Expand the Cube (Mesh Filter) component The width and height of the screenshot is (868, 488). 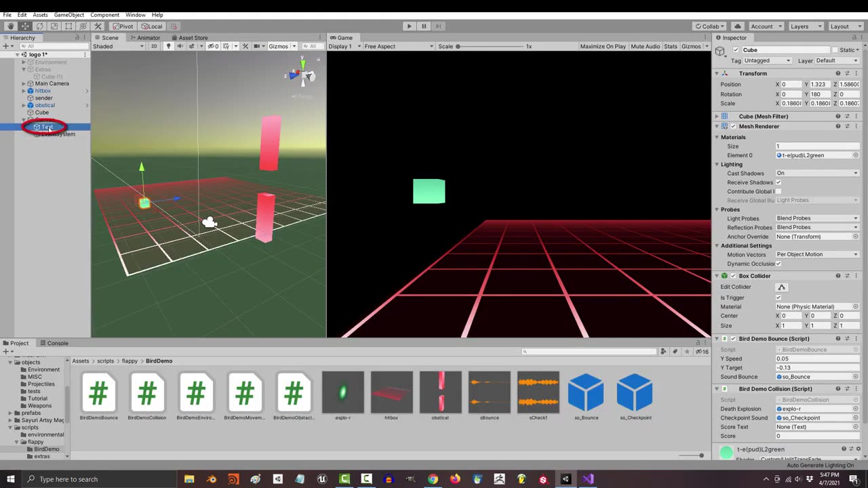pos(717,117)
